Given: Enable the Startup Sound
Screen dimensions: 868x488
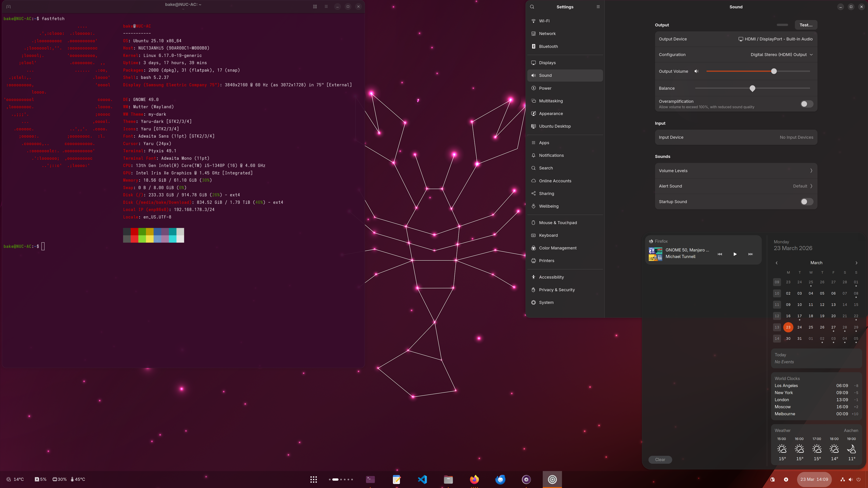Looking at the screenshot, I should pos(806,201).
